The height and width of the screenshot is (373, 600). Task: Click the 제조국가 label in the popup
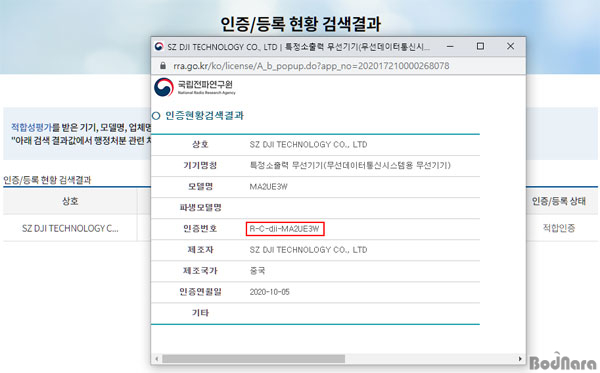[200, 270]
